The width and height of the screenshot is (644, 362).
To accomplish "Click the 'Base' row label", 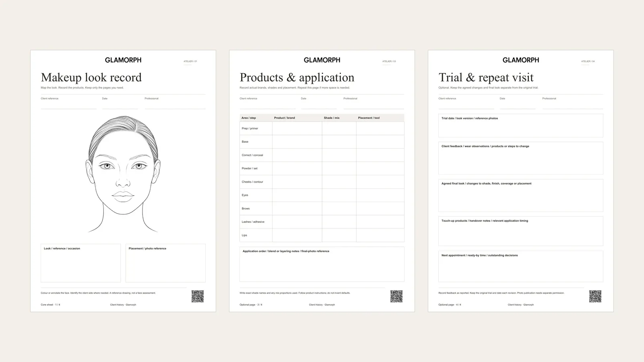I will coord(245,142).
